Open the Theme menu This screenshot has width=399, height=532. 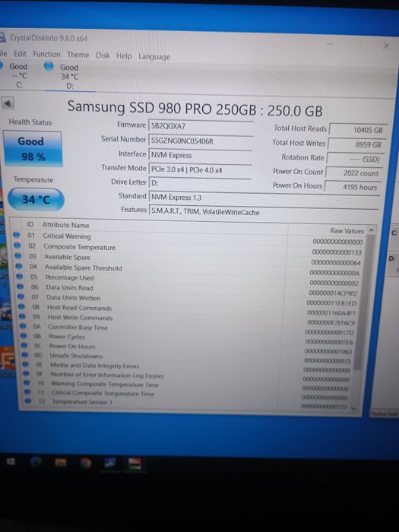(78, 55)
